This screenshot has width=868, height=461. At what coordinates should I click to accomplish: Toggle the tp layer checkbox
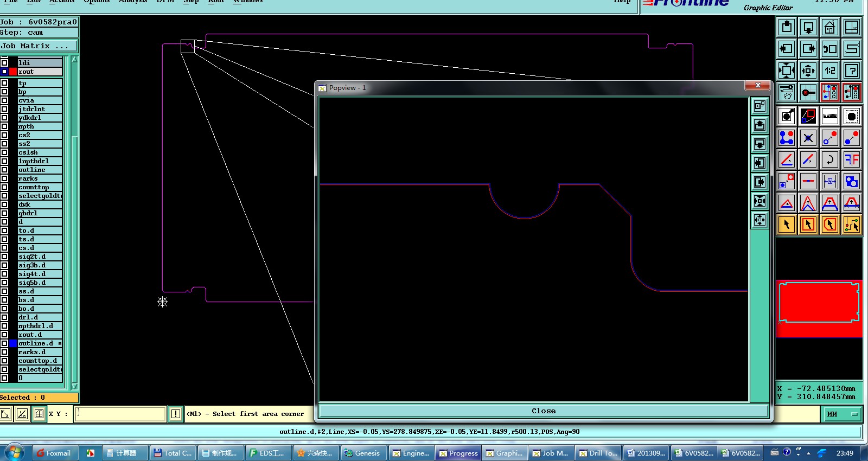pos(4,83)
